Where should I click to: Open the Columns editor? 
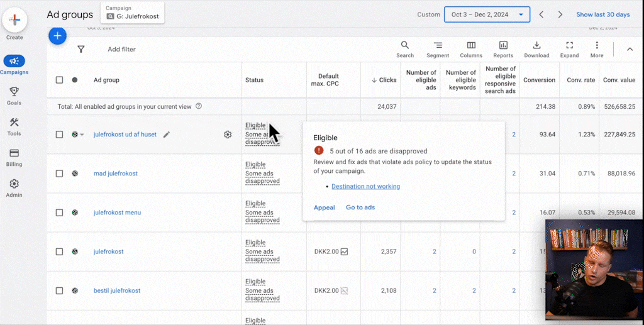(471, 49)
